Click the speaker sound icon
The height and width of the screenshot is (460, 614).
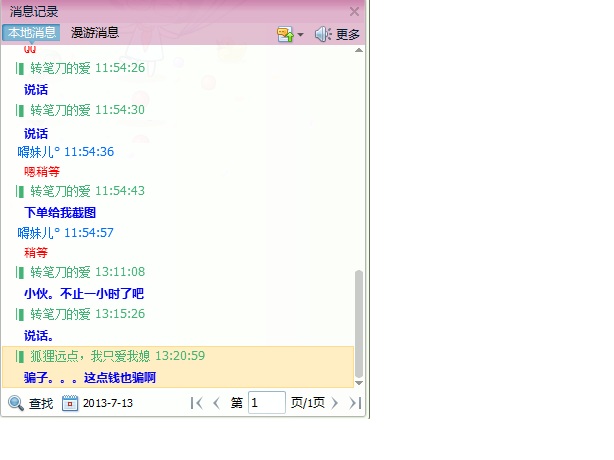click(323, 34)
